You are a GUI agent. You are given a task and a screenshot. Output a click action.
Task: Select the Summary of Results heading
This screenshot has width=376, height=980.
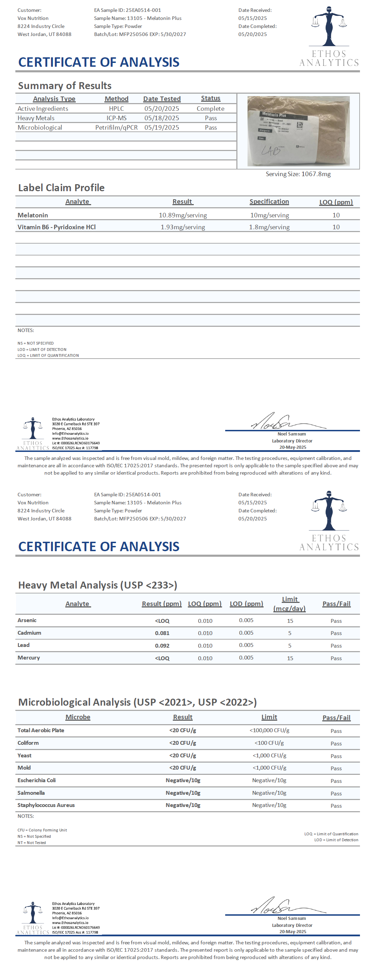pos(65,86)
